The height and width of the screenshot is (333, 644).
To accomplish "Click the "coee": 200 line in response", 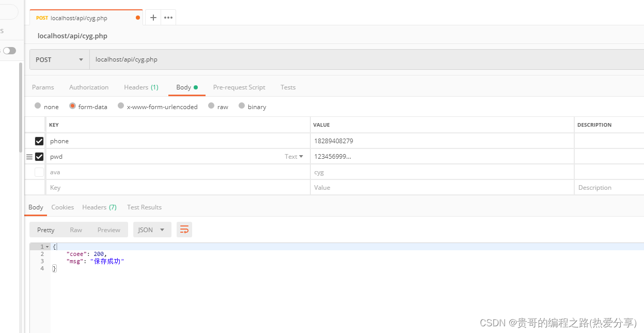I will 87,254.
